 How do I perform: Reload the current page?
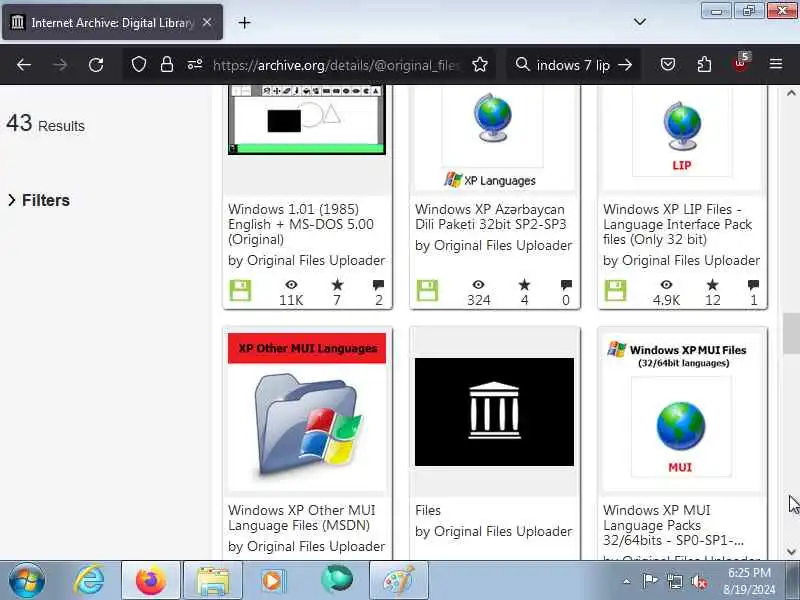96,65
